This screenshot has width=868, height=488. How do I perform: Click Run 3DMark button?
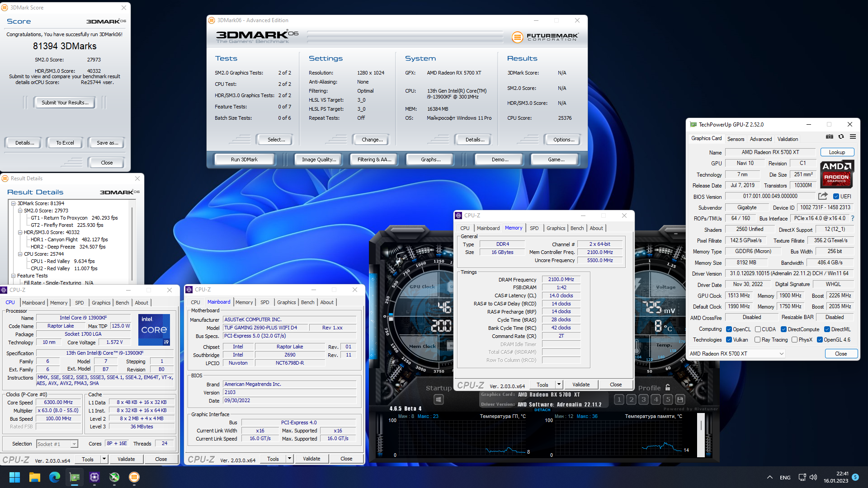click(x=244, y=160)
